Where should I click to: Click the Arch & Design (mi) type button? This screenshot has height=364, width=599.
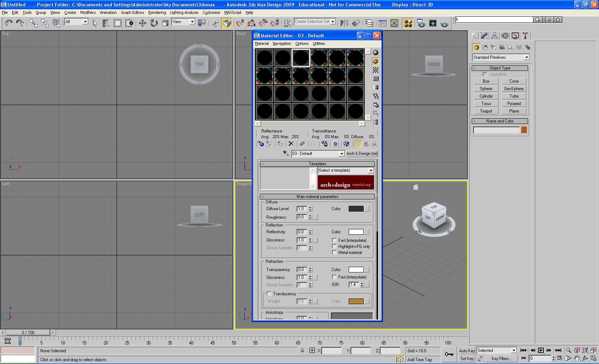[362, 154]
